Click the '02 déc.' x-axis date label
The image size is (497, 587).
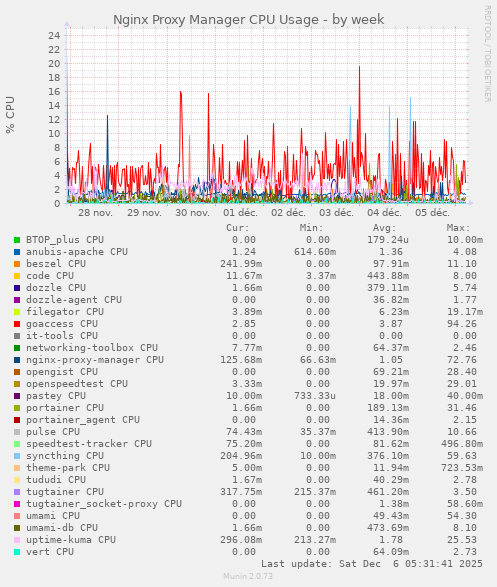288,213
